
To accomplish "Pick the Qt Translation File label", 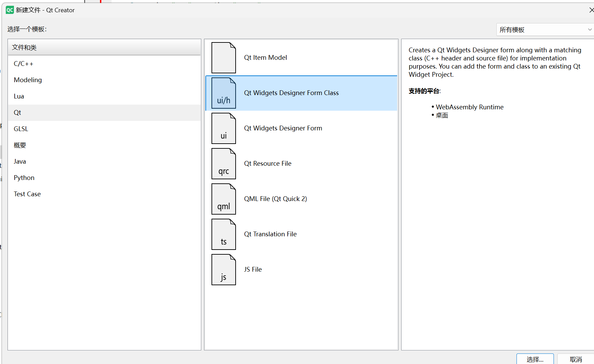I will coord(270,234).
